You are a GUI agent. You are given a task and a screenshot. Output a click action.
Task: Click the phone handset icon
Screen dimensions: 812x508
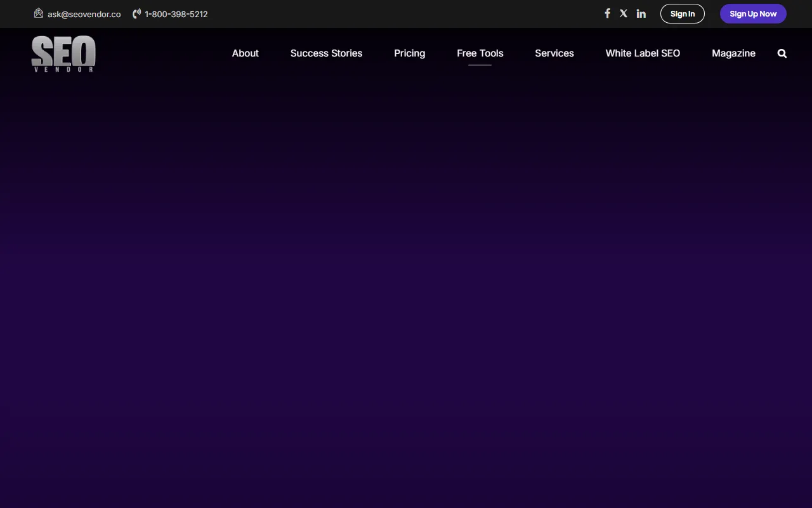pos(136,14)
